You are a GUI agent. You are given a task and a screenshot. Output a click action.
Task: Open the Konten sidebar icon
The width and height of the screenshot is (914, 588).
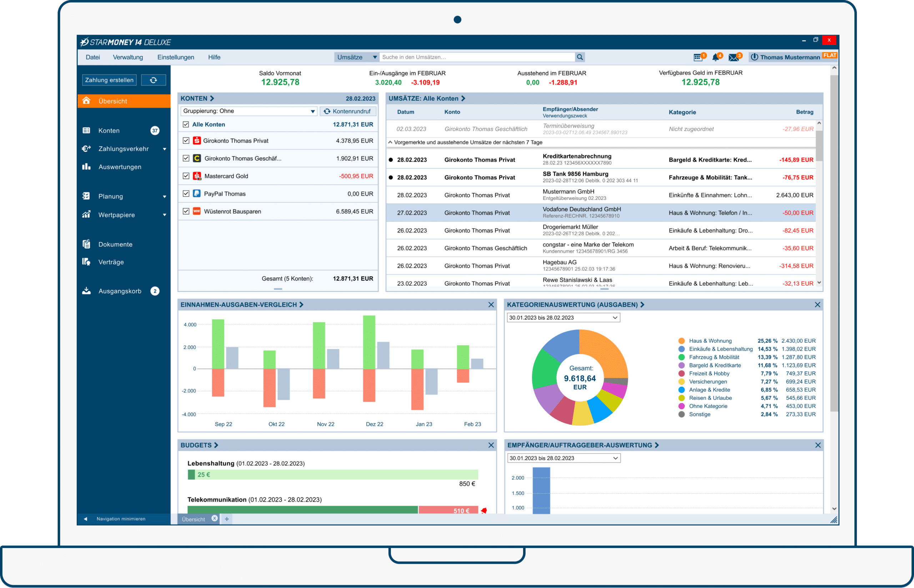(86, 131)
